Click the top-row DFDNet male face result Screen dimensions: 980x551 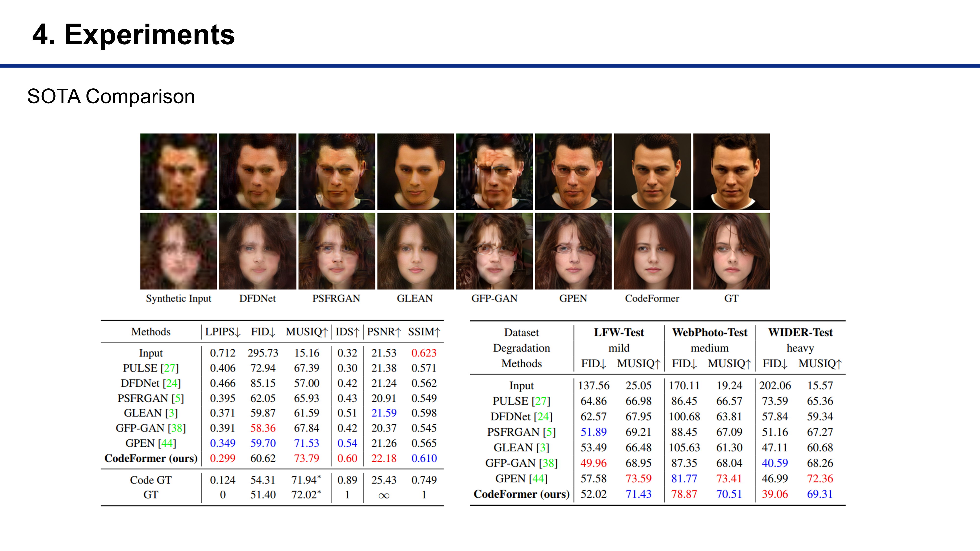pyautogui.click(x=257, y=171)
